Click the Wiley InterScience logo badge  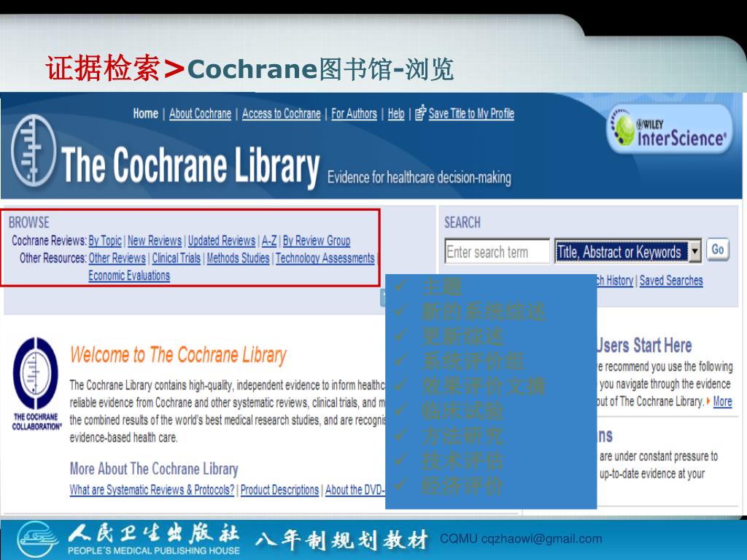coord(670,130)
